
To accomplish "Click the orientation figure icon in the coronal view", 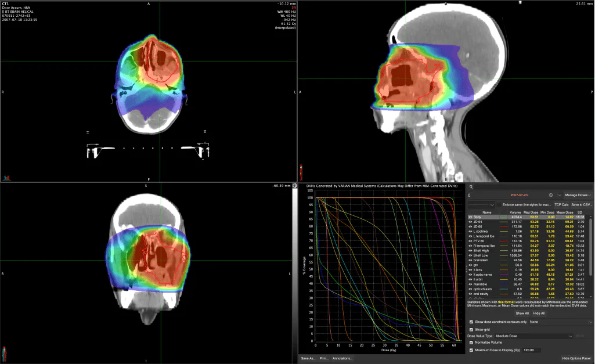I will 5,354.
